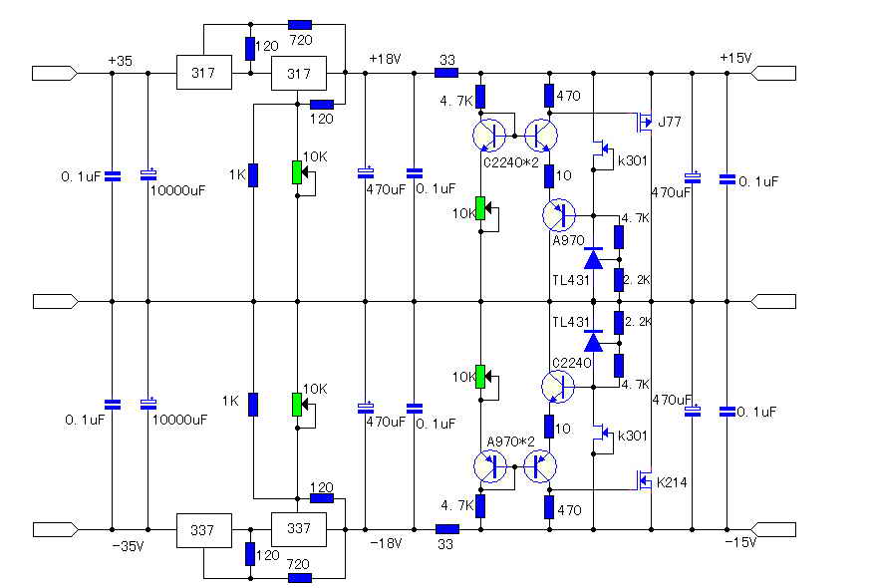Select the single A970 transistor symbol

[x=559, y=214]
